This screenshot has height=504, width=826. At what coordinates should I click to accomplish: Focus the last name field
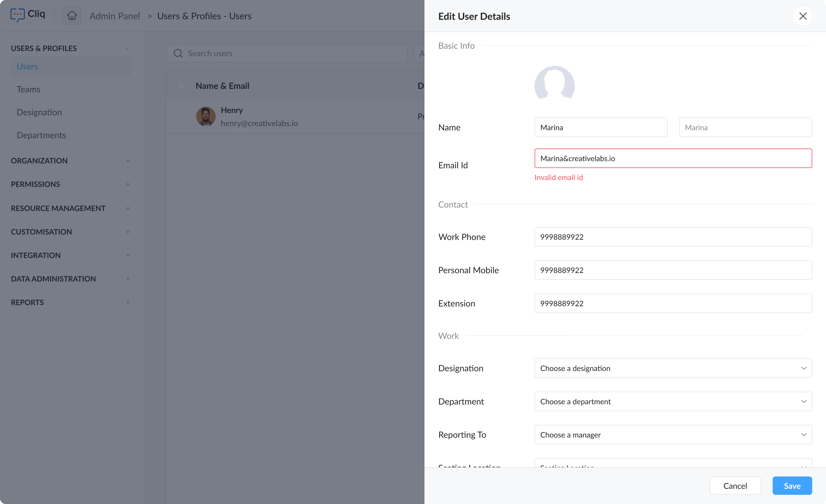click(x=745, y=127)
